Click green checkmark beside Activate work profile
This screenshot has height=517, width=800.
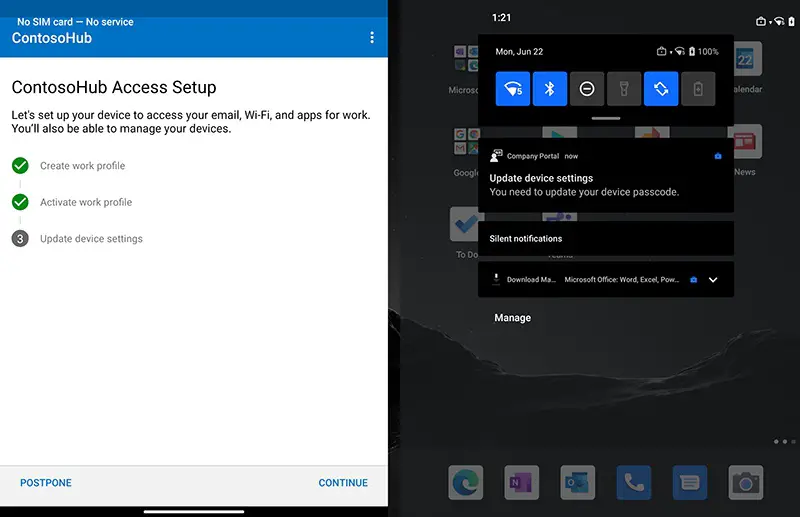[x=20, y=202]
